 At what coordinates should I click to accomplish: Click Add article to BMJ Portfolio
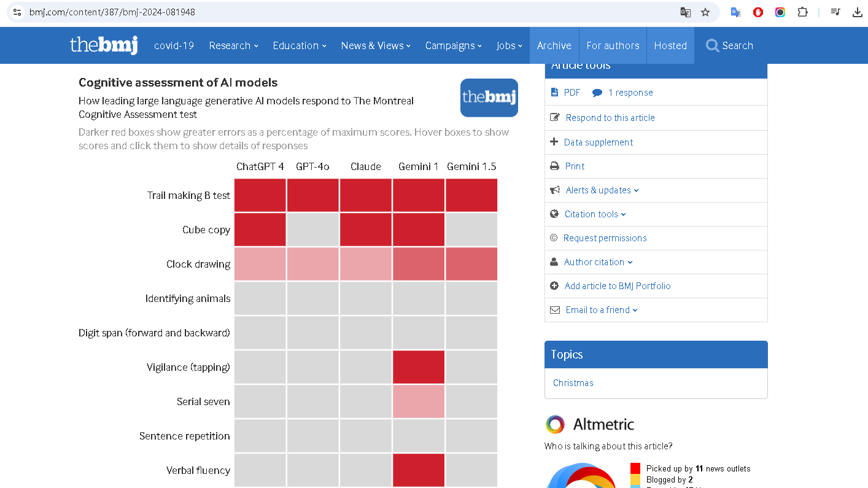(x=618, y=286)
